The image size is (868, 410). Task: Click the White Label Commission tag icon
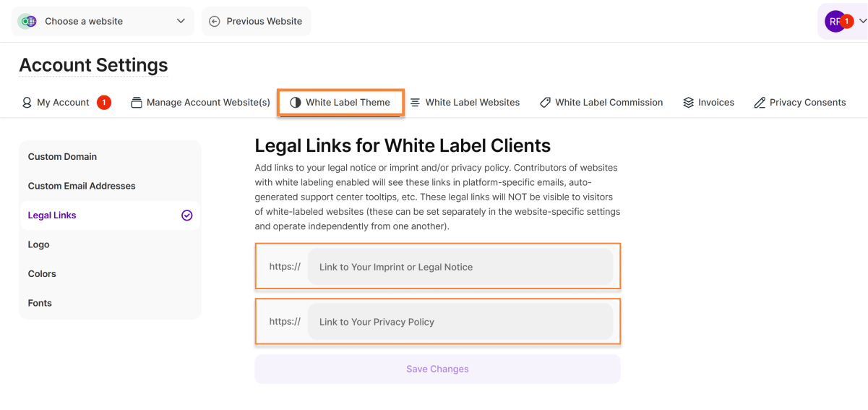(x=545, y=103)
